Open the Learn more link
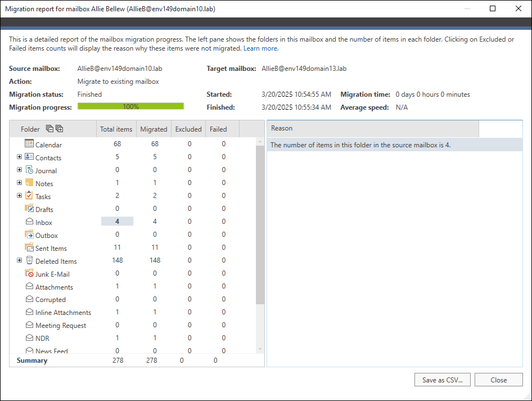The width and height of the screenshot is (532, 401). tap(260, 48)
